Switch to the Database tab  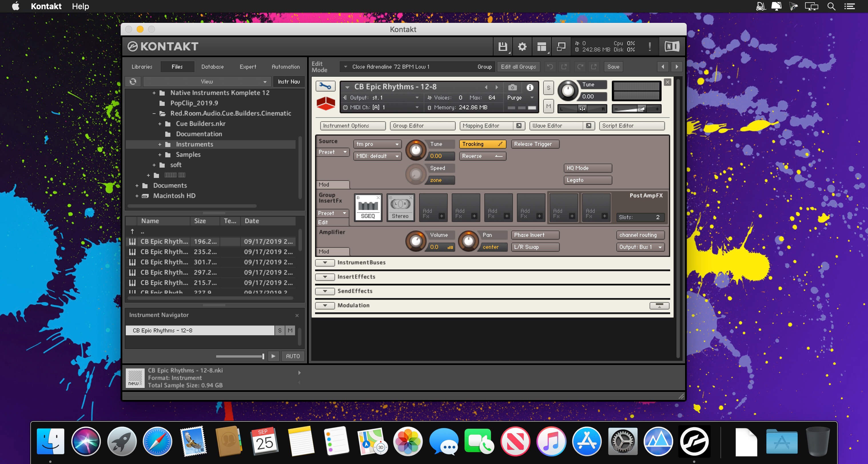[x=212, y=67]
